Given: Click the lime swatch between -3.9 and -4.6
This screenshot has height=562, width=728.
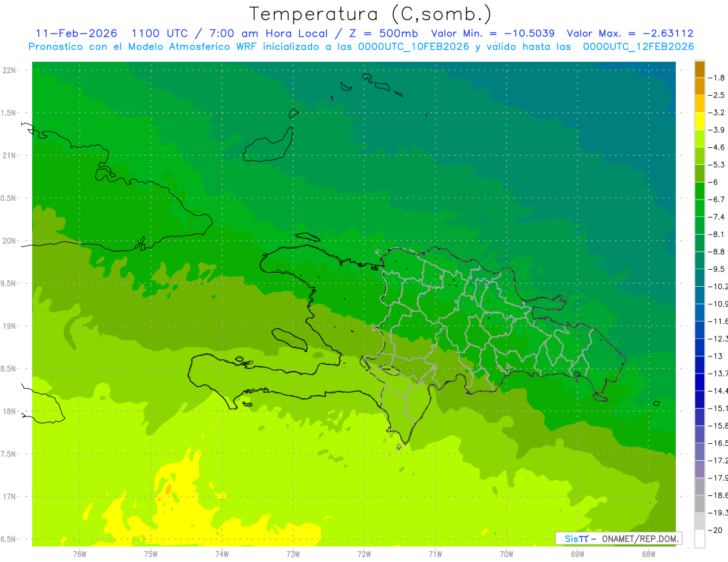Looking at the screenshot, I should [x=699, y=139].
